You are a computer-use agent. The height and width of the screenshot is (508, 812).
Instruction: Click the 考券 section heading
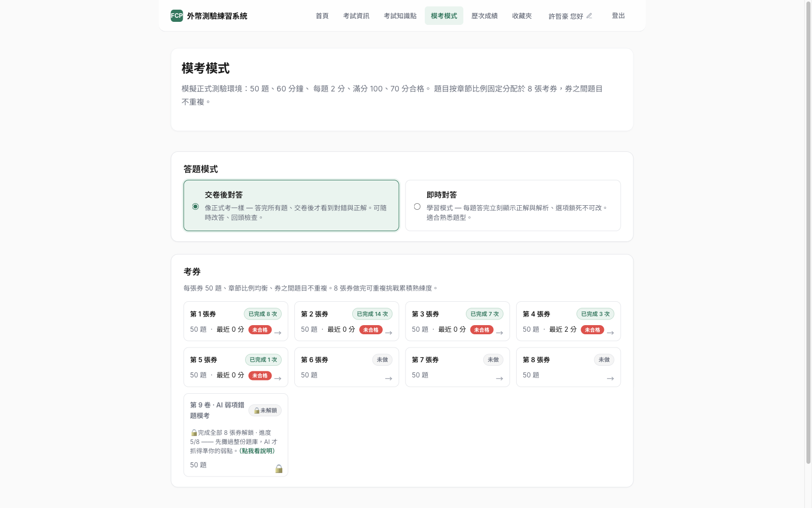point(192,272)
